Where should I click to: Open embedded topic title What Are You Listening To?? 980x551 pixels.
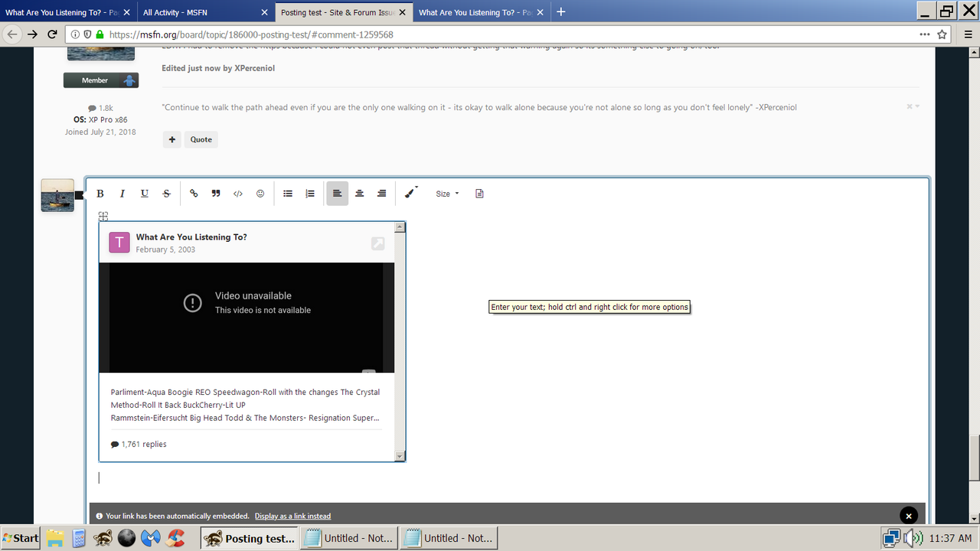191,237
